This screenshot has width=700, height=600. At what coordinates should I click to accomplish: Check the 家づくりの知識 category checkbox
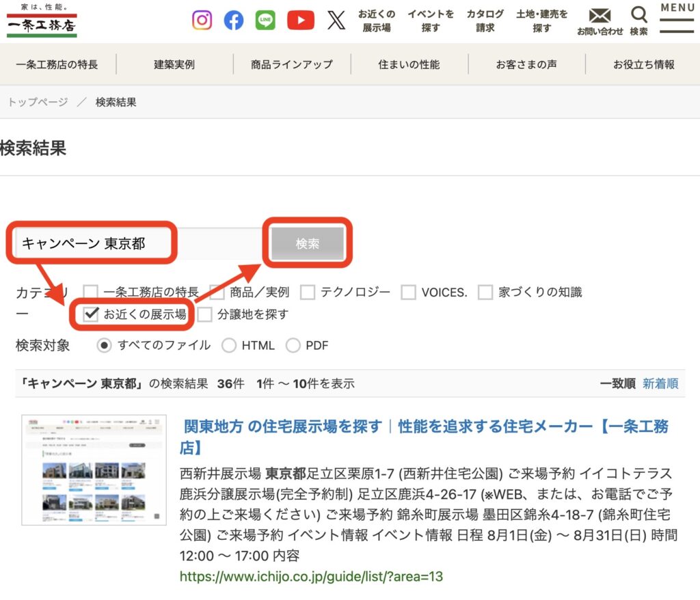[x=485, y=292]
